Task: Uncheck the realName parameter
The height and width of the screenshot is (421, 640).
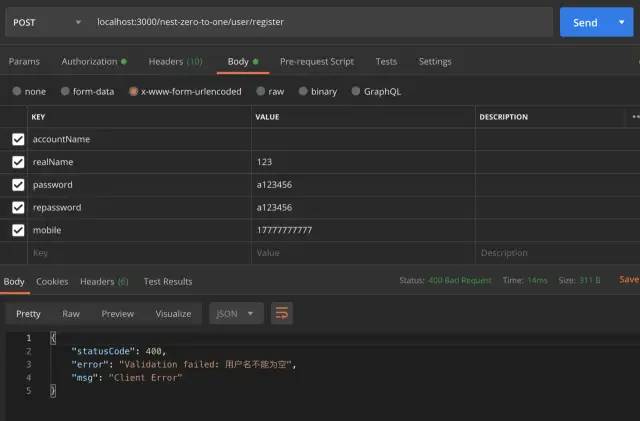Action: click(x=18, y=162)
